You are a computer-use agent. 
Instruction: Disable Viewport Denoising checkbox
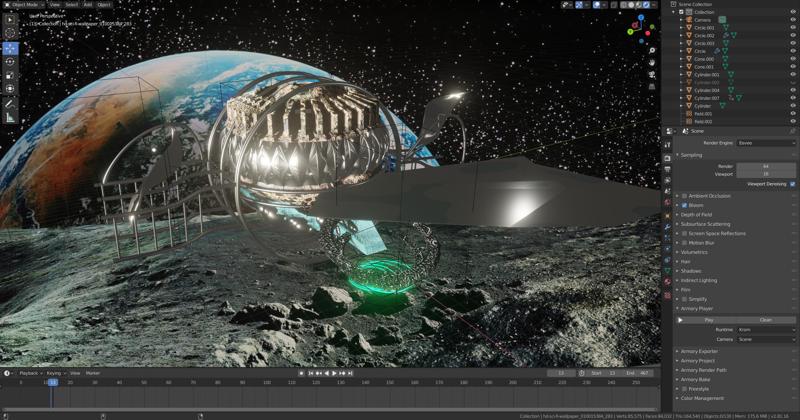tap(792, 184)
